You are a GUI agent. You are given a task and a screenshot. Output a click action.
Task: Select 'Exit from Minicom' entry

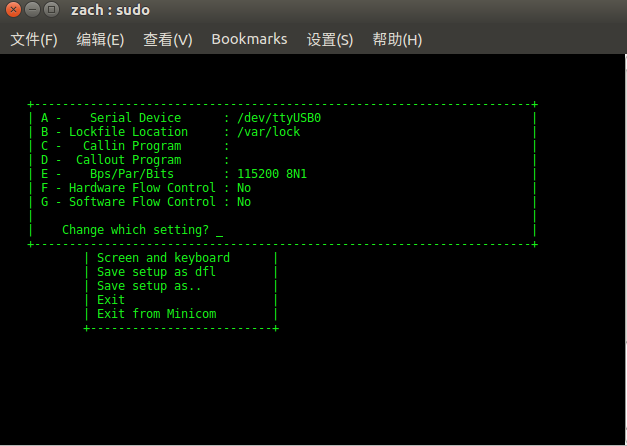(156, 314)
